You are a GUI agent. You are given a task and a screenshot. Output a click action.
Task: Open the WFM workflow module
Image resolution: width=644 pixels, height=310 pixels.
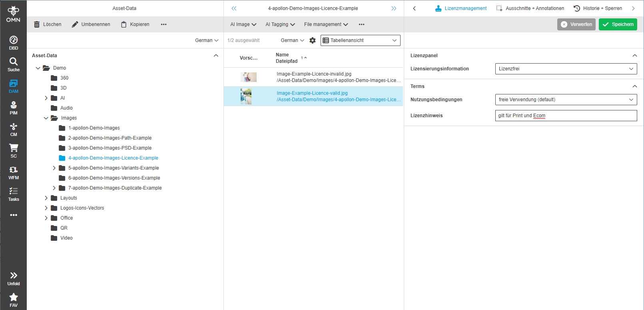tap(14, 172)
